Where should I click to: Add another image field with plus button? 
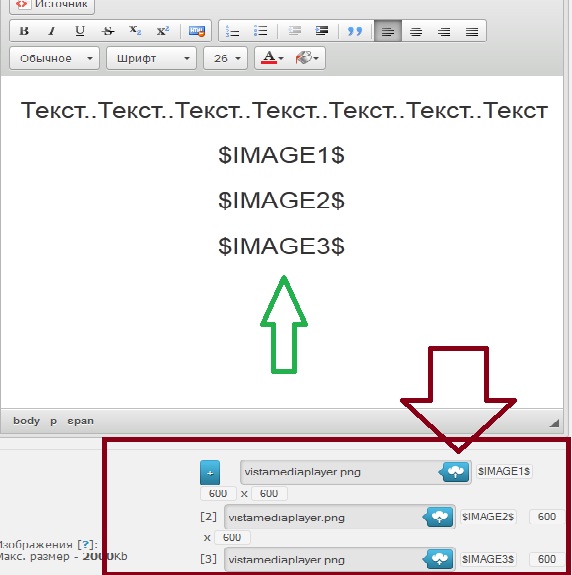pyautogui.click(x=210, y=473)
